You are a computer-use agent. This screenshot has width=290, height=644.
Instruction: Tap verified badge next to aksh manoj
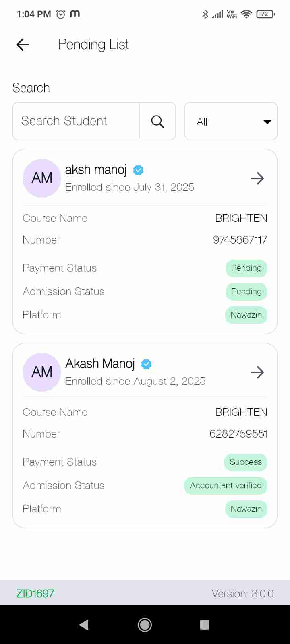pos(138,170)
